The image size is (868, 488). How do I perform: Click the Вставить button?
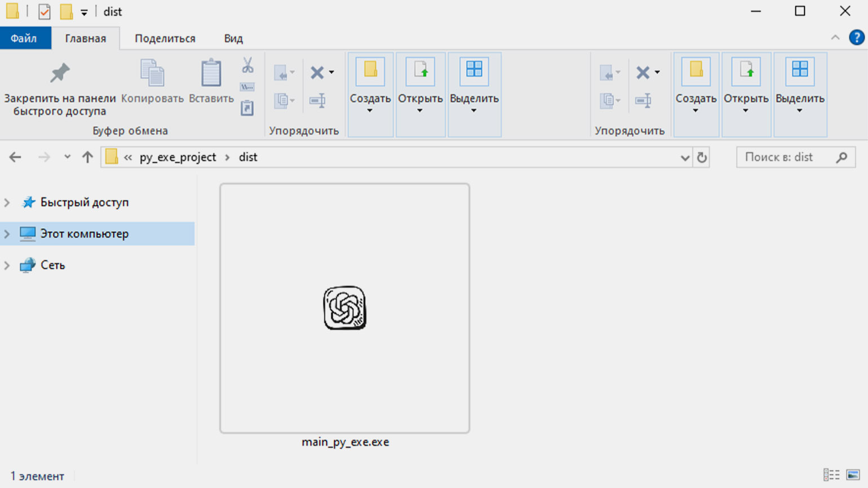[211, 82]
